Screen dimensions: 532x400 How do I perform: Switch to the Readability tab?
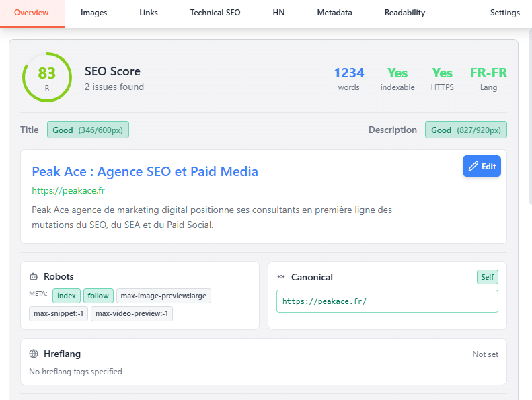pyautogui.click(x=405, y=13)
